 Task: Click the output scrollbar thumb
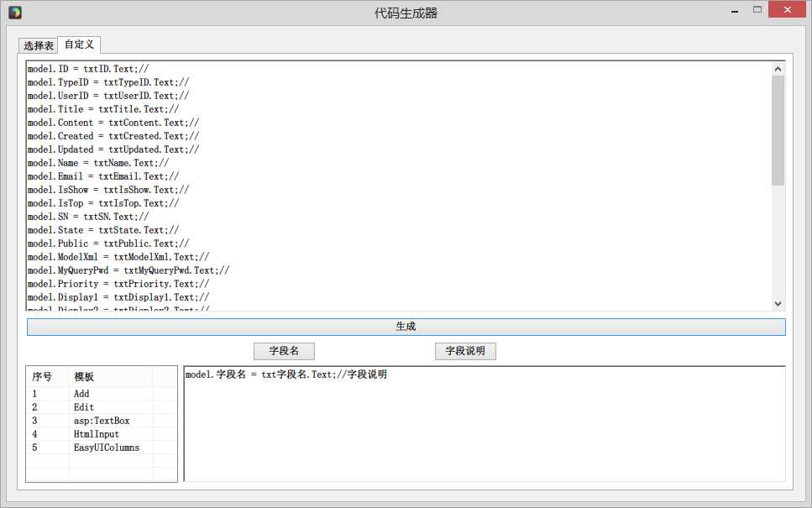[778, 130]
